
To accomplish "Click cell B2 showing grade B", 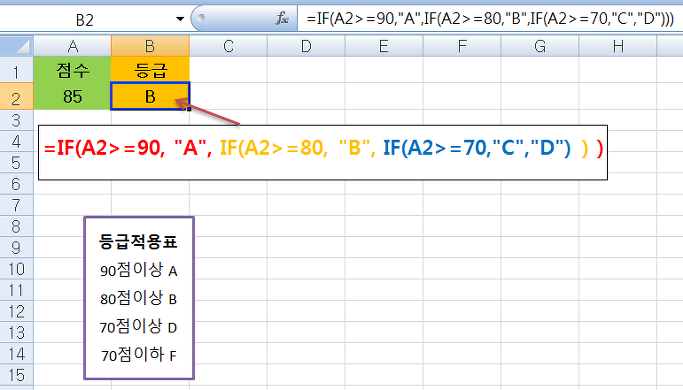I will pos(150,96).
